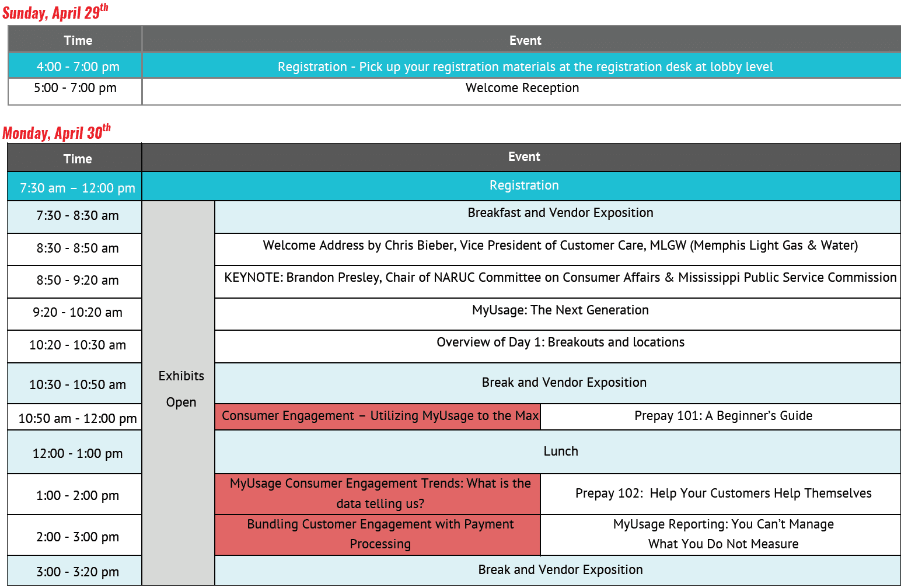Select the '7:30 am – 12:00 pm' cell
Screen dimensions: 901x588
(75, 187)
